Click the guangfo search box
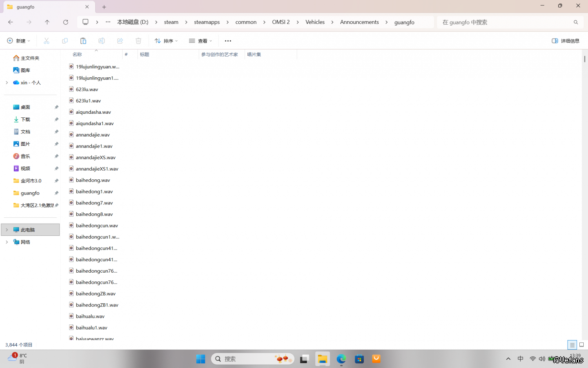588x368 pixels. pos(510,22)
